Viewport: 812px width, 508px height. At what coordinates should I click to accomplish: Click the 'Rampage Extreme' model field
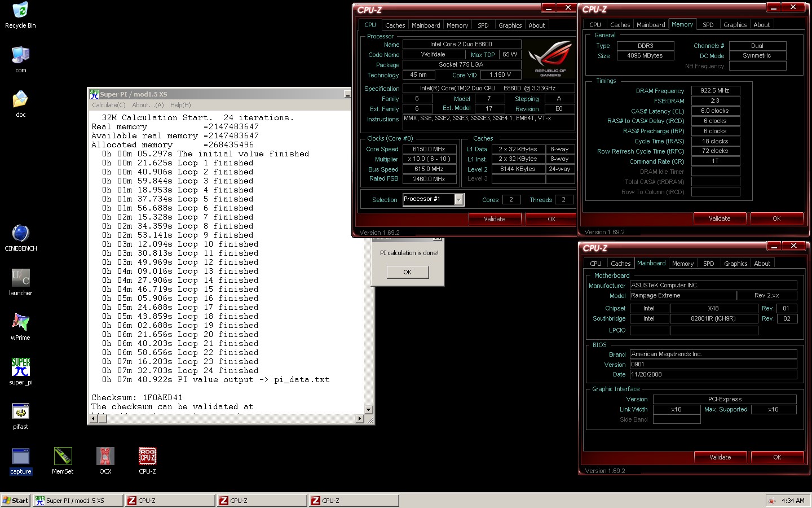(683, 295)
